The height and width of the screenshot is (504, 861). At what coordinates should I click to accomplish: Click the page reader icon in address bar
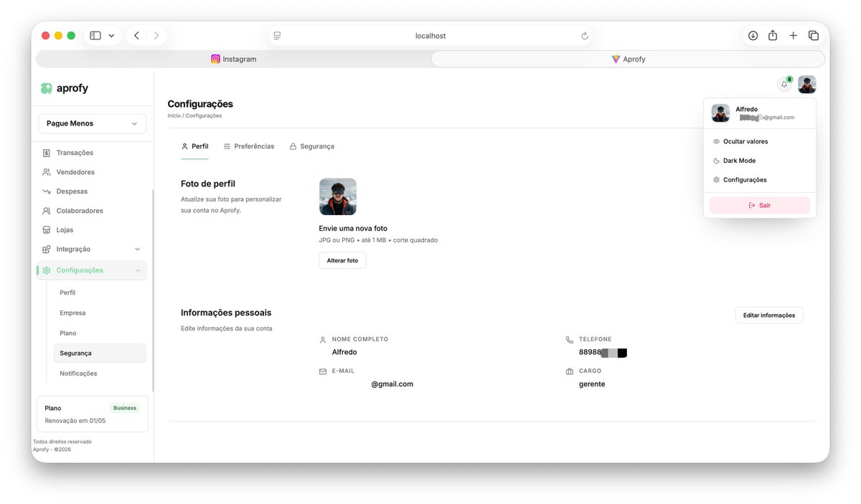point(277,36)
